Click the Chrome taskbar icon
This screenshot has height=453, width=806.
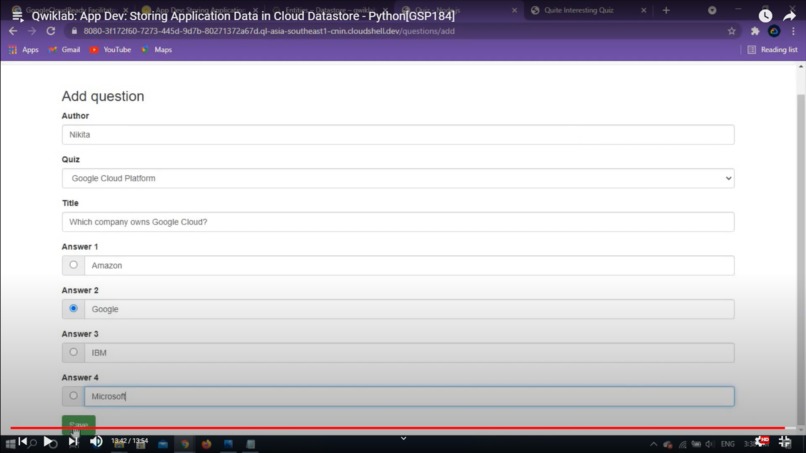[x=185, y=444]
